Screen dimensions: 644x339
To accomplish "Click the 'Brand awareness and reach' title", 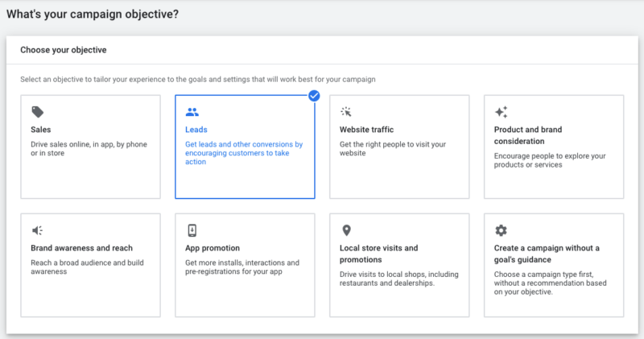I will [82, 248].
